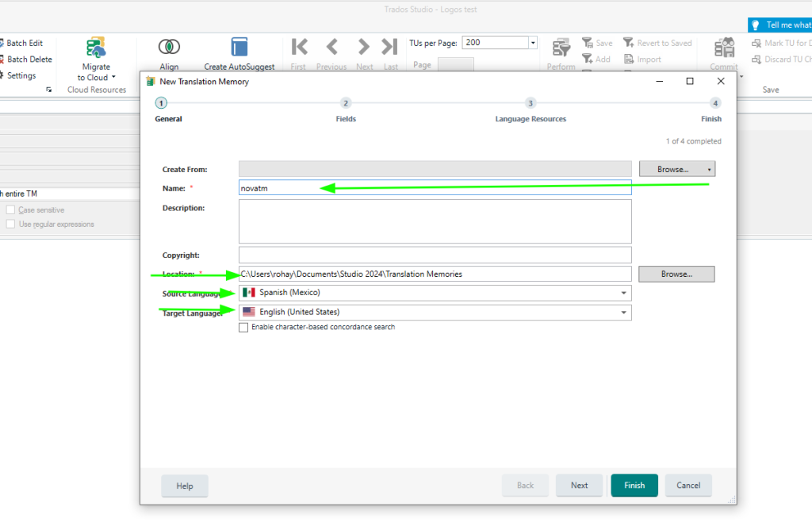The width and height of the screenshot is (812, 530).
Task: Open the ribbon group dialog launcher arrow
Action: pos(48,90)
